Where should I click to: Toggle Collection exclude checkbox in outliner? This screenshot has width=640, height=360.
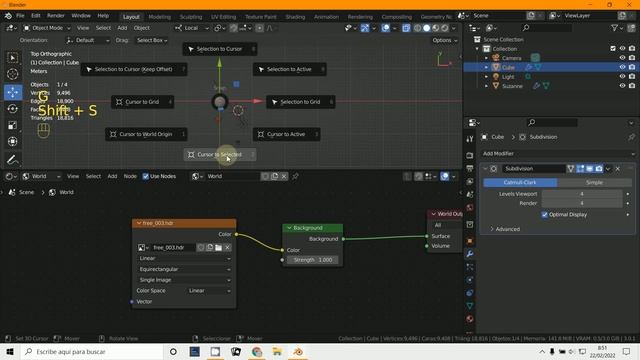pyautogui.click(x=613, y=49)
